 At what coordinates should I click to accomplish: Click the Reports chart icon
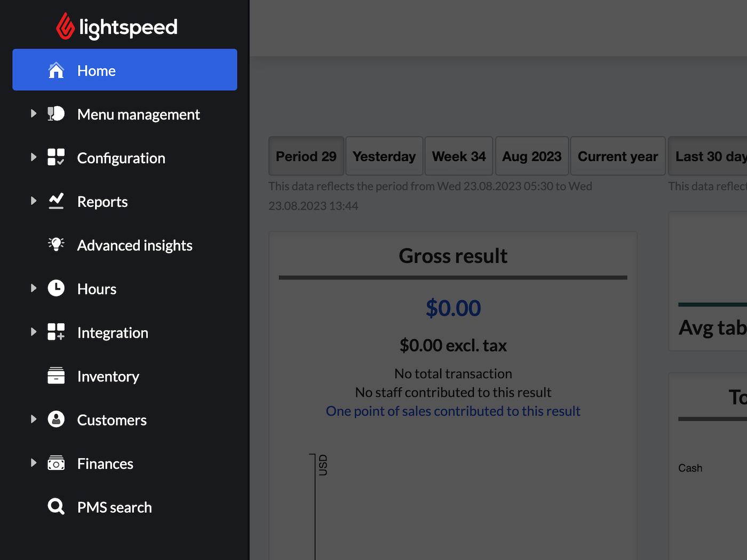(x=56, y=201)
